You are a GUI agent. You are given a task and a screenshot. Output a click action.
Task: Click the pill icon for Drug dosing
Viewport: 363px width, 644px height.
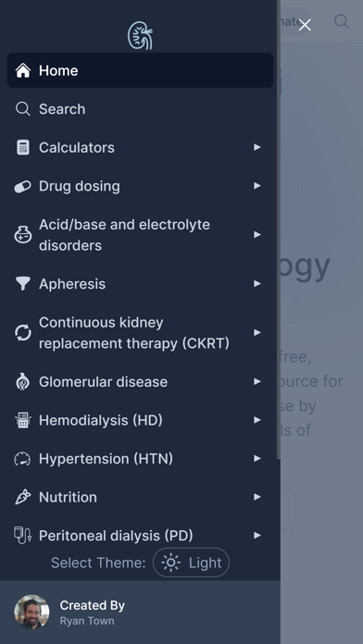(22, 187)
